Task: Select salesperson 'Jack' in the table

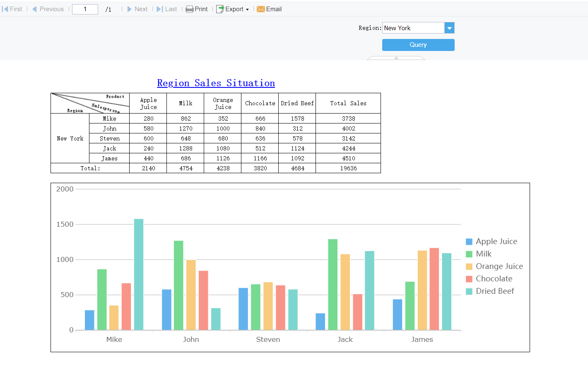Action: tap(109, 148)
